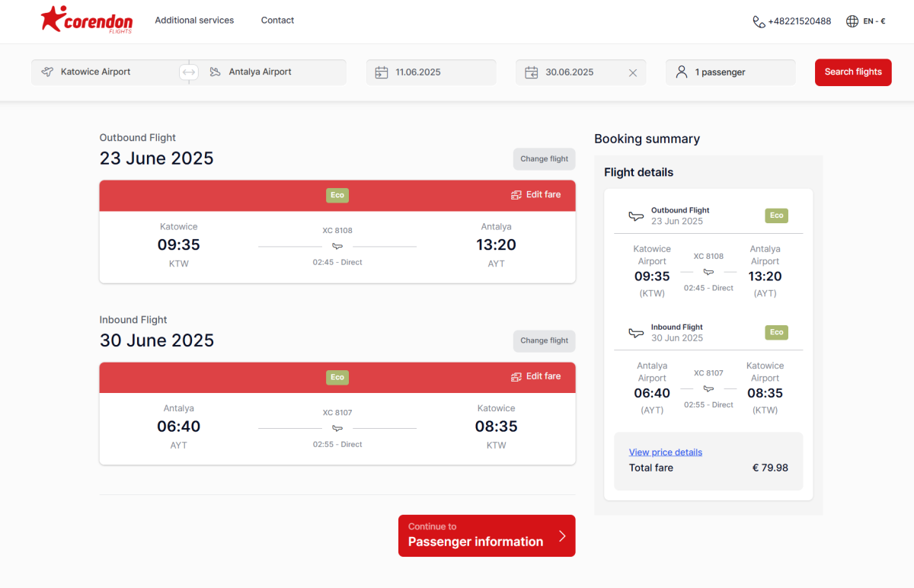The image size is (914, 588).
Task: Click the globe language icon
Action: click(852, 21)
